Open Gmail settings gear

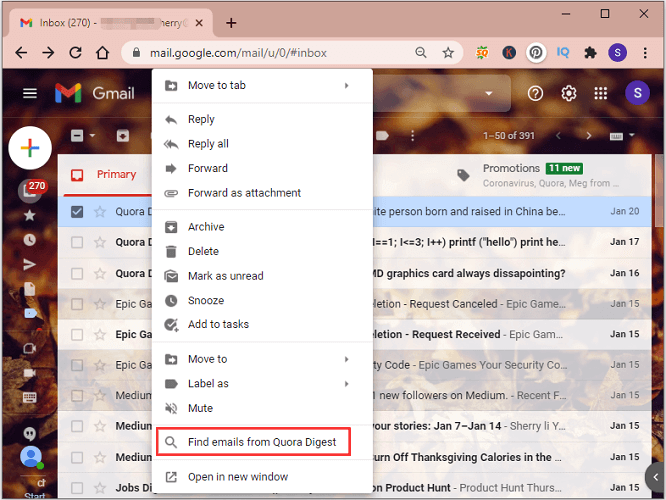(569, 93)
